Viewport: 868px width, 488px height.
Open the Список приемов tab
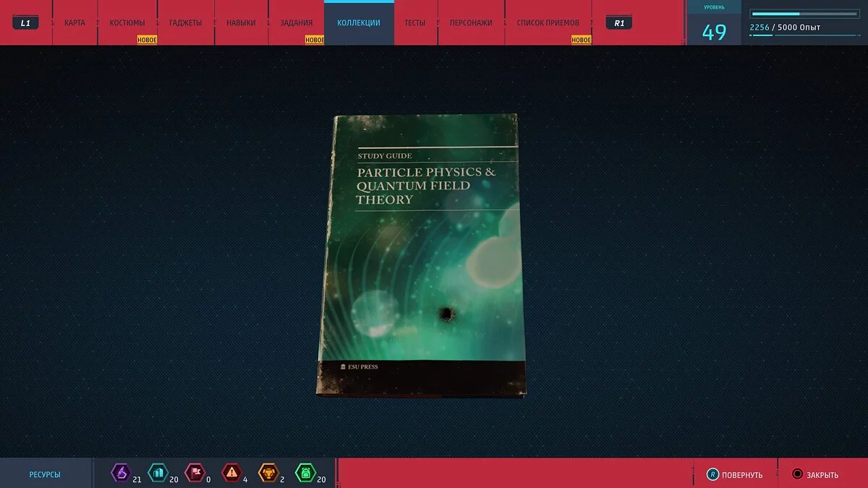click(x=548, y=23)
